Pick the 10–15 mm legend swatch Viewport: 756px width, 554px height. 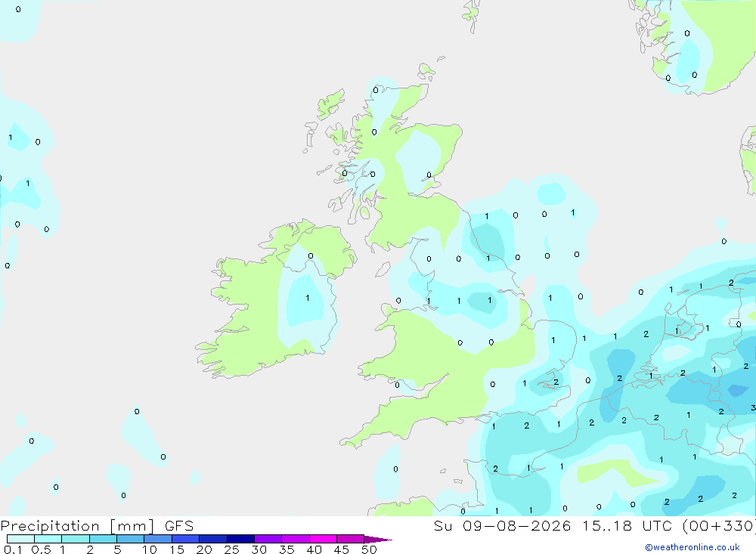coord(158,539)
